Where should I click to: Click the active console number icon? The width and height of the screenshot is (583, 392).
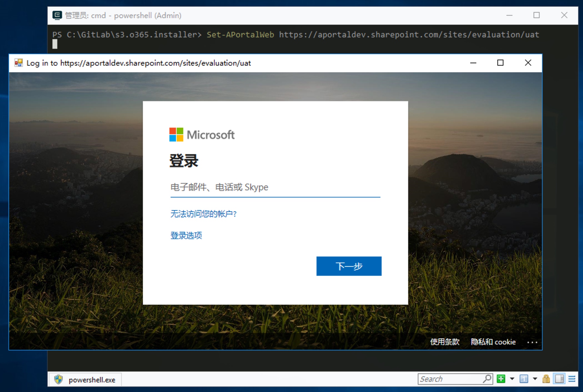524,379
